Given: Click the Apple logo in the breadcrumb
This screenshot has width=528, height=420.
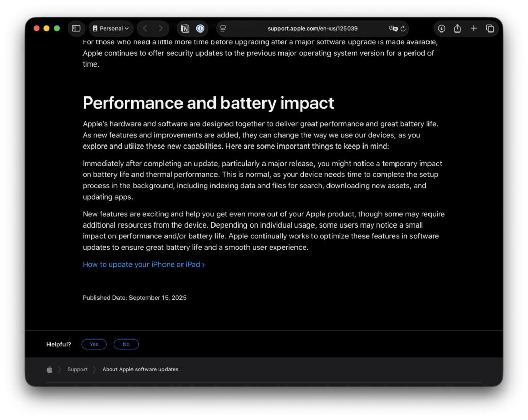Looking at the screenshot, I should 49,369.
